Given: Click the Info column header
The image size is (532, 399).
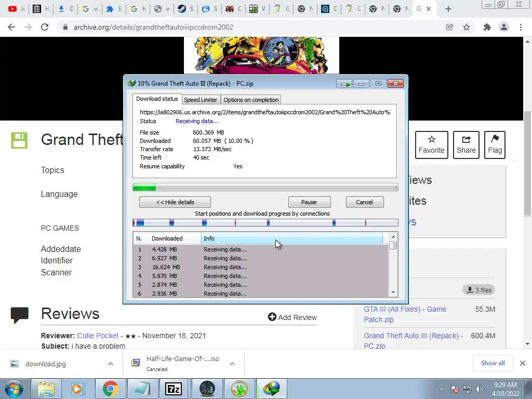Looking at the screenshot, I should tap(292, 238).
